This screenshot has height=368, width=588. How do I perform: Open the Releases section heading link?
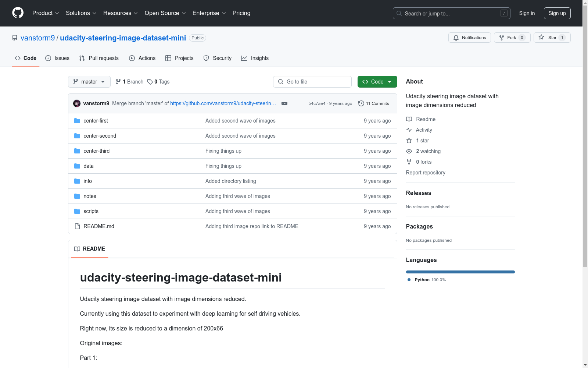pyautogui.click(x=419, y=193)
